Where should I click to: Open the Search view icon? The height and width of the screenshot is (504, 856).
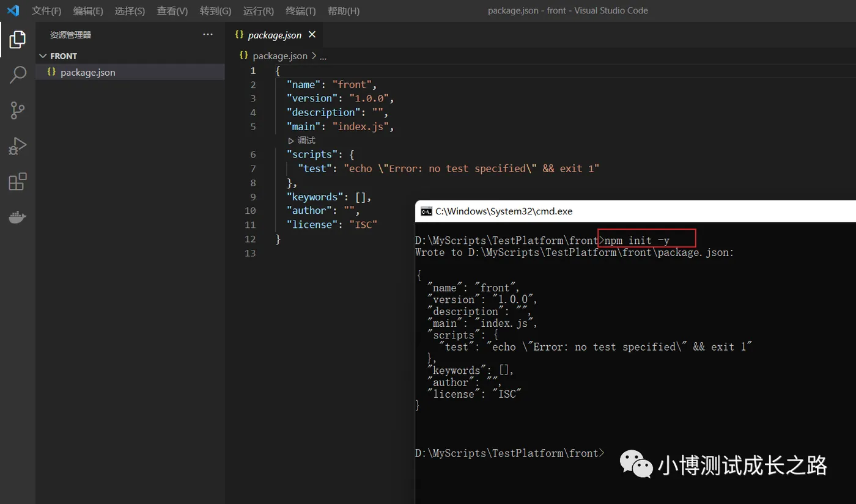17,75
